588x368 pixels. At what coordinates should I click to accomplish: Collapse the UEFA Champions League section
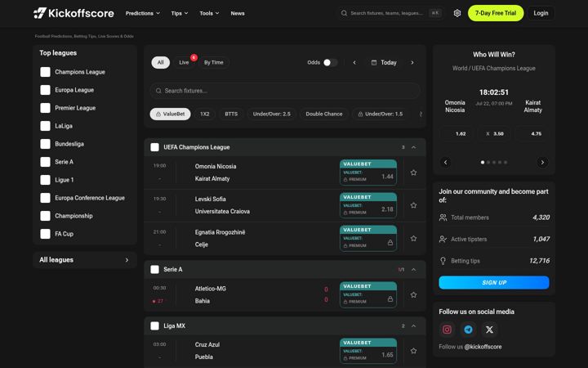[x=413, y=147]
